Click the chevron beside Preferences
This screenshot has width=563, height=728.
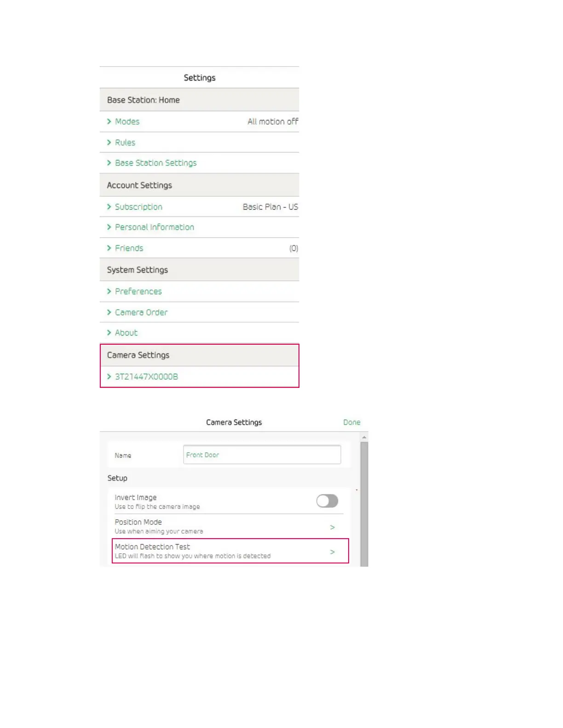point(109,291)
